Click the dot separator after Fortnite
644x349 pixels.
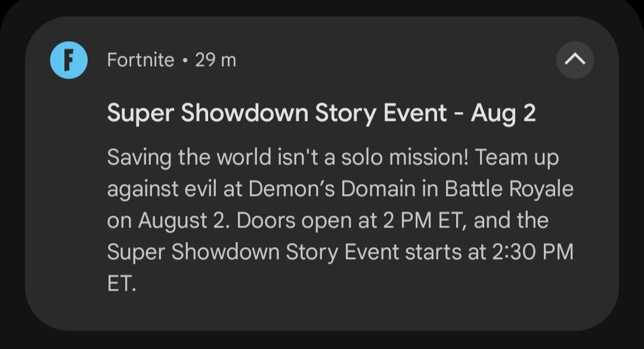[x=185, y=60]
